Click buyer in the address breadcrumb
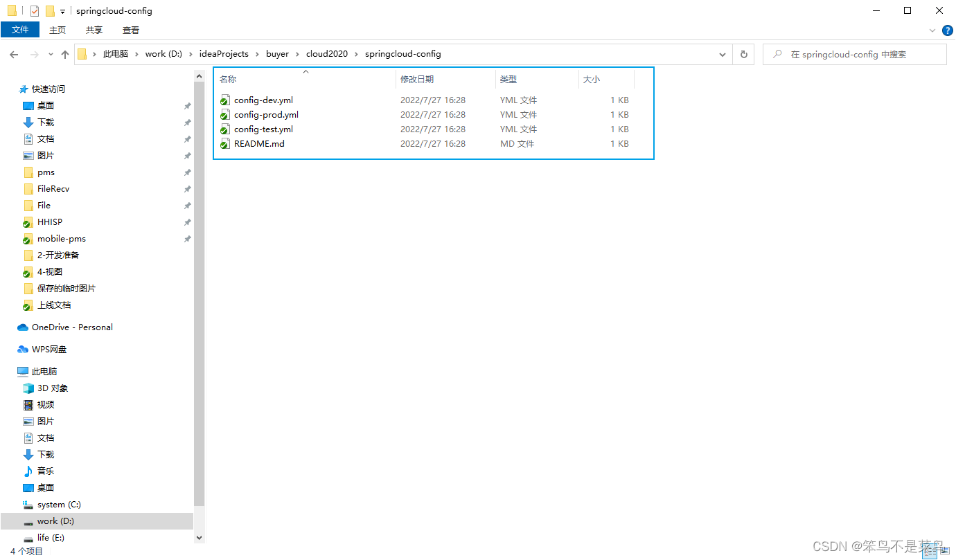The image size is (956, 560). pos(277,54)
